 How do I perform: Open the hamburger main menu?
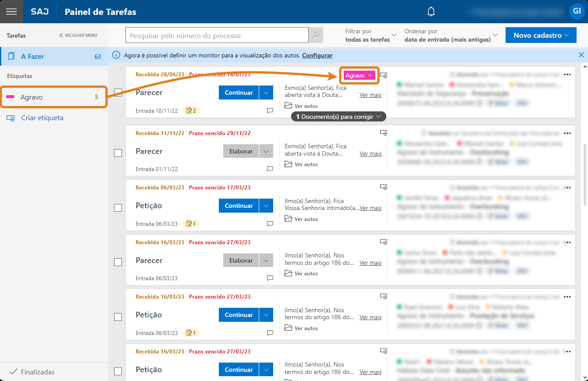coord(11,11)
